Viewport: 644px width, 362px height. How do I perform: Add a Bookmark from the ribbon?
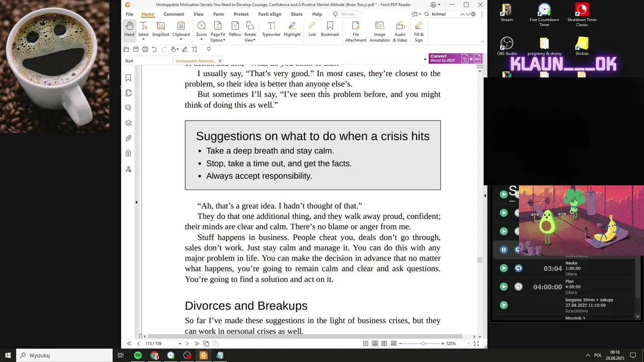330,29
